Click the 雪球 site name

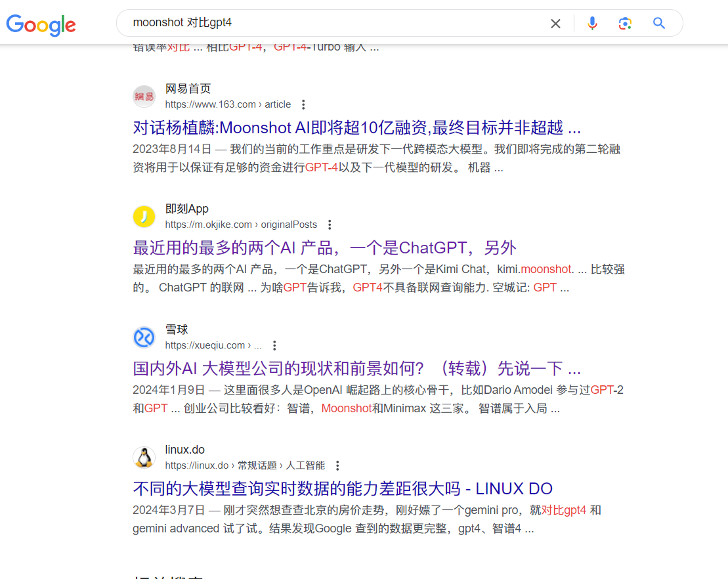click(177, 330)
